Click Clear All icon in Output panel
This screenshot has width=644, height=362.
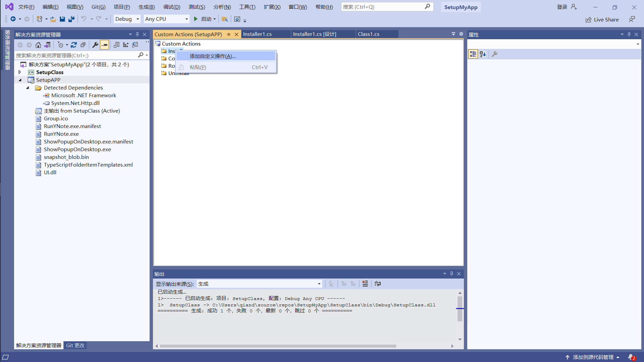tap(365, 284)
